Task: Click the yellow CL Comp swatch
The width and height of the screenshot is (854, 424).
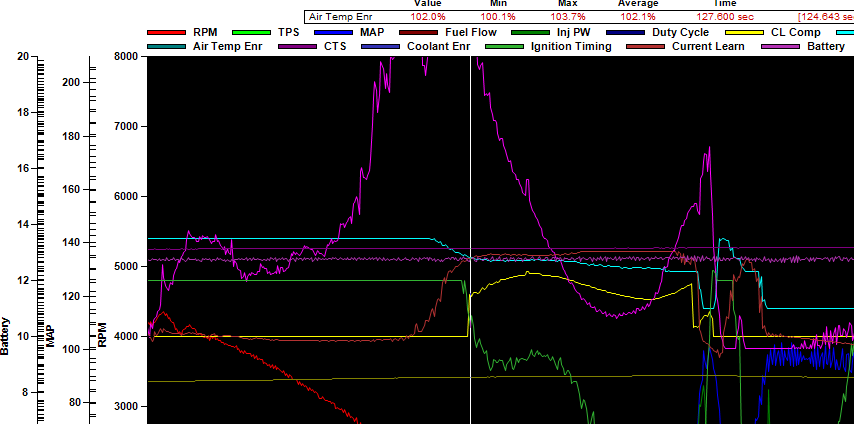Action: (x=743, y=33)
